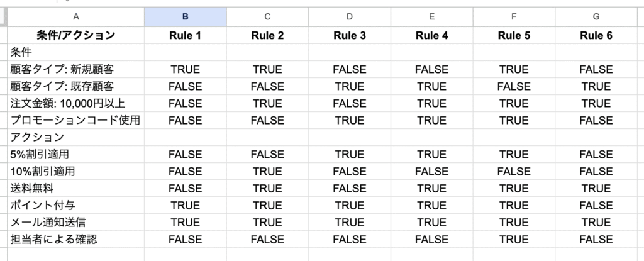Click the column D header
This screenshot has width=644, height=261.
[349, 17]
